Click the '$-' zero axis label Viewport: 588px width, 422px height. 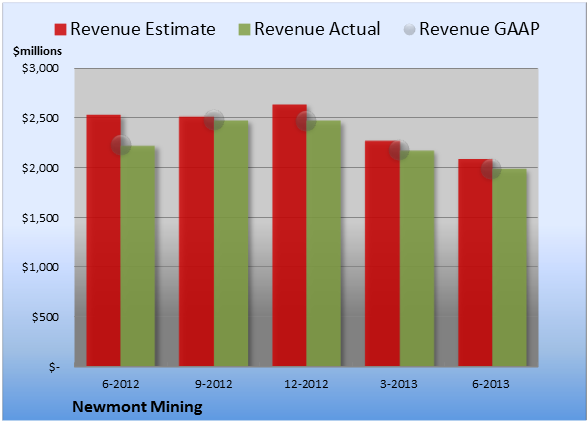[x=54, y=367]
